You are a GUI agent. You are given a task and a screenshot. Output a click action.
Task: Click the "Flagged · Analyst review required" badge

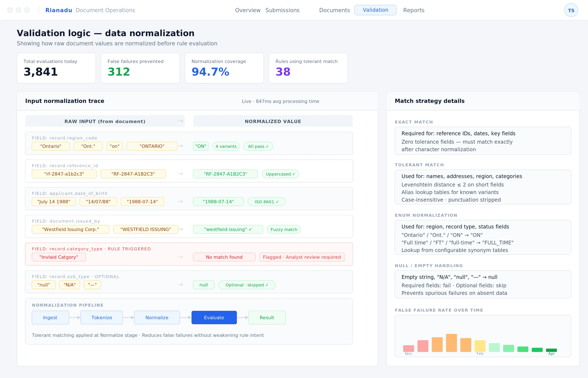pyautogui.click(x=302, y=257)
